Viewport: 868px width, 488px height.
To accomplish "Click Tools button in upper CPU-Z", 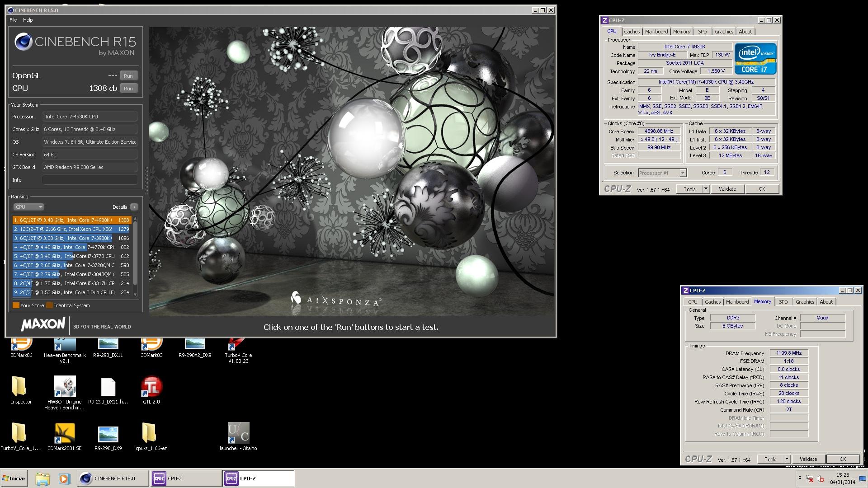I will 689,189.
